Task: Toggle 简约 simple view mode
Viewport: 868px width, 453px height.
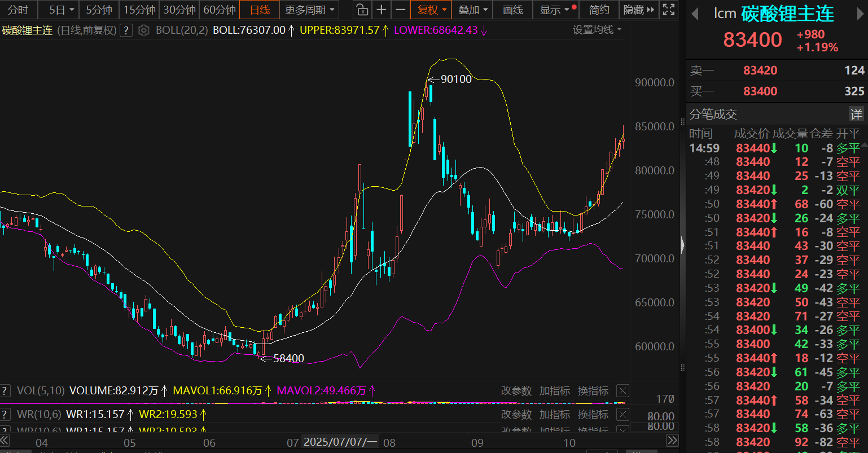Action: click(599, 10)
